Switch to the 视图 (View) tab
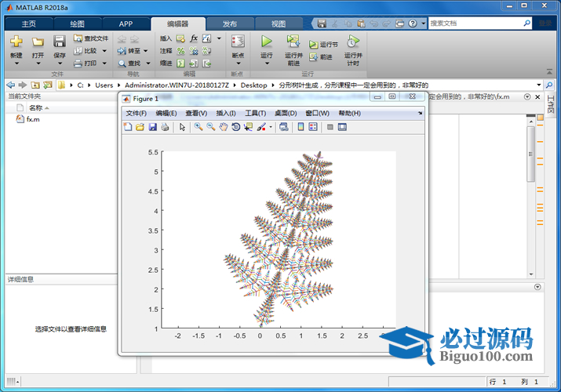The width and height of the screenshot is (561, 392). click(x=279, y=24)
